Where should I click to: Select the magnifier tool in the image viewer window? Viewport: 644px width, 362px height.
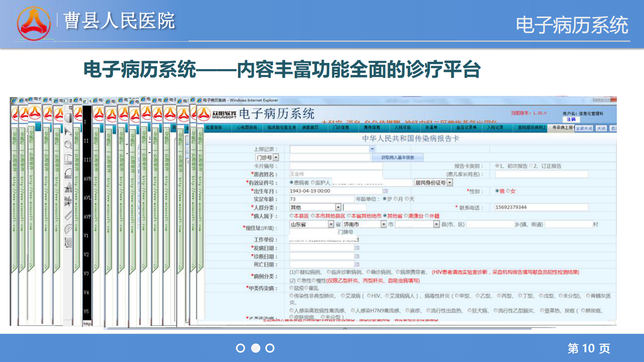point(68,145)
